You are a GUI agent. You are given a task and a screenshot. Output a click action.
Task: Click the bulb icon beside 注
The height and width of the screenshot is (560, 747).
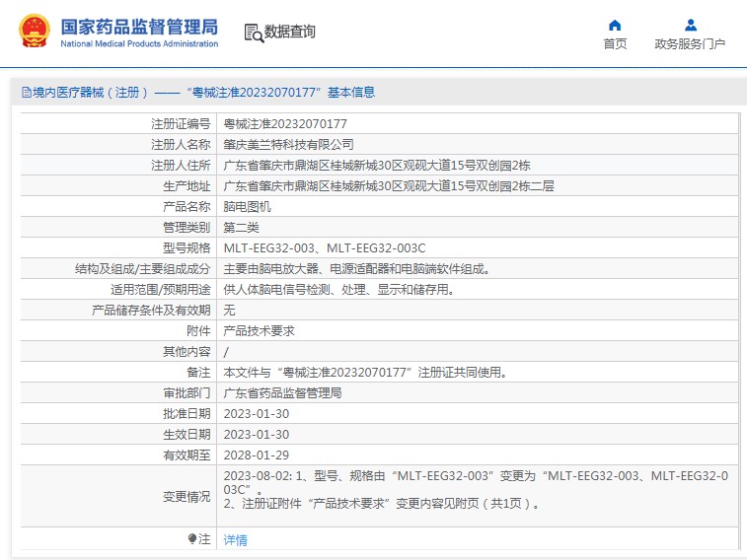click(192, 538)
